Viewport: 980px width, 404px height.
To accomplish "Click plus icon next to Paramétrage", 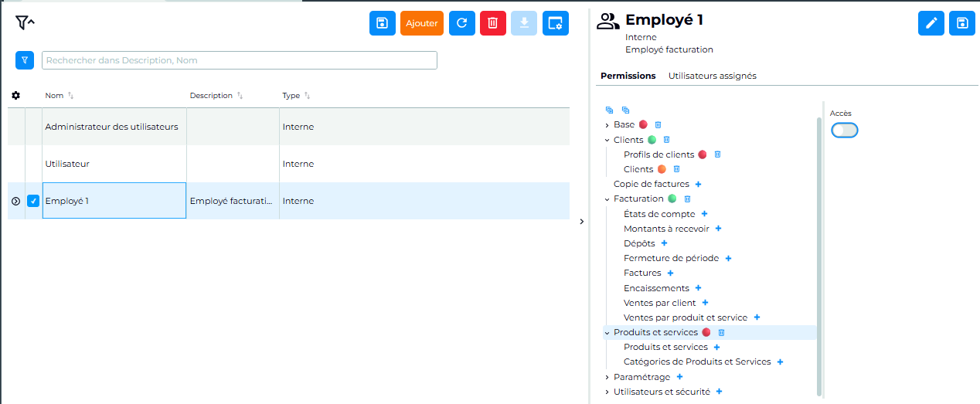I will [679, 377].
